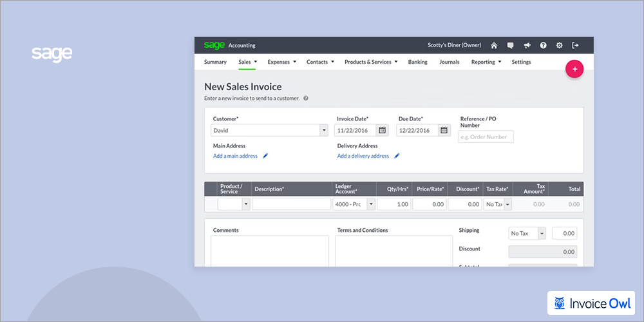Click the Due Date field 12/22/2016
The image size is (644, 322).
pos(417,130)
